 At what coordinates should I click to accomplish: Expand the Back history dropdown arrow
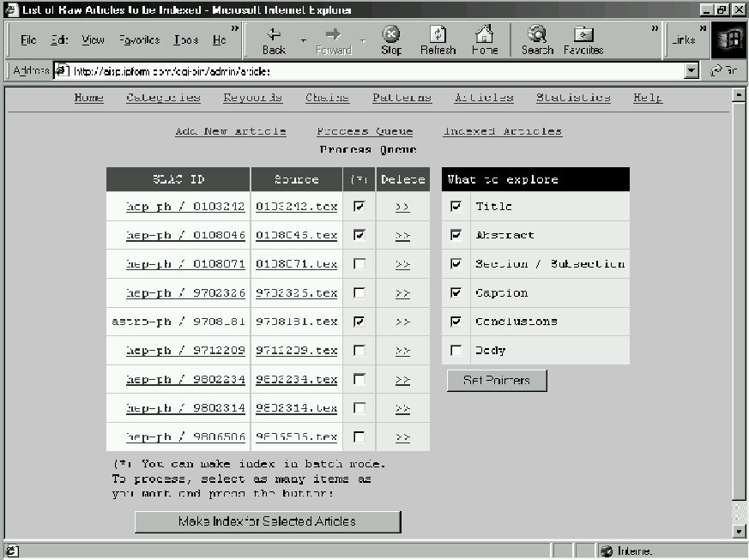[x=304, y=40]
